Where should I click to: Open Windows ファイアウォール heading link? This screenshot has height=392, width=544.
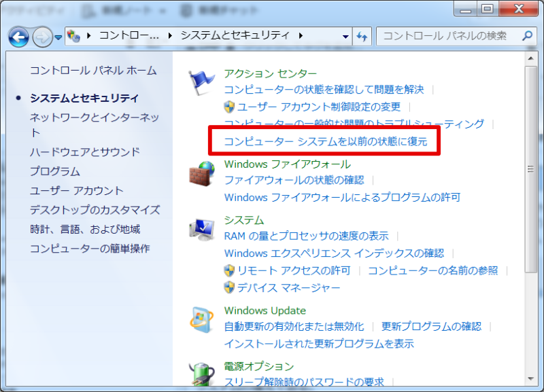(288, 164)
